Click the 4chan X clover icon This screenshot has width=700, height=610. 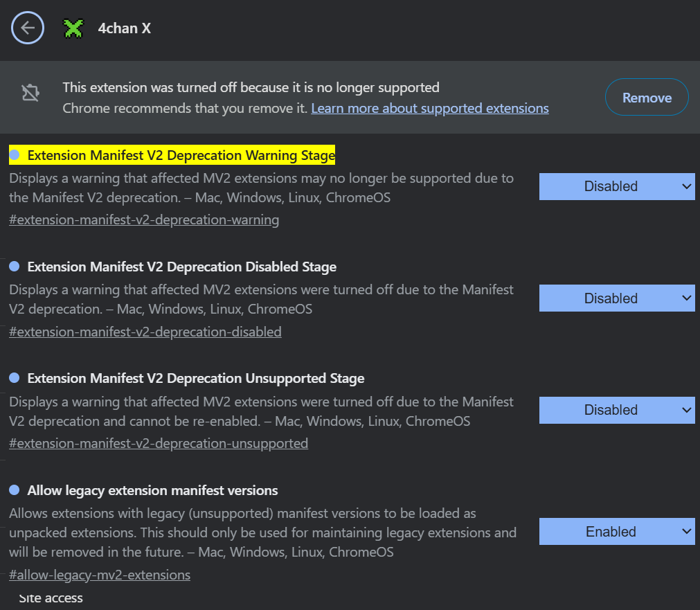73,28
